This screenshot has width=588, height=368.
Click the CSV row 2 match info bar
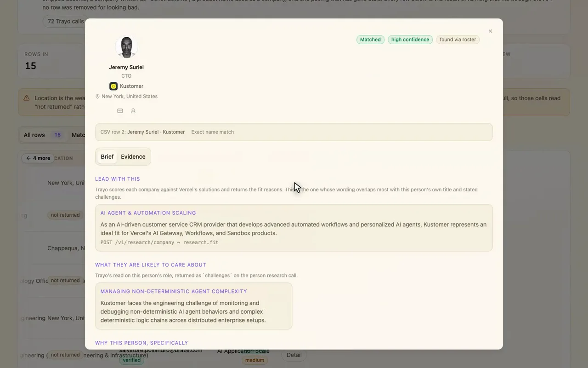click(294, 132)
